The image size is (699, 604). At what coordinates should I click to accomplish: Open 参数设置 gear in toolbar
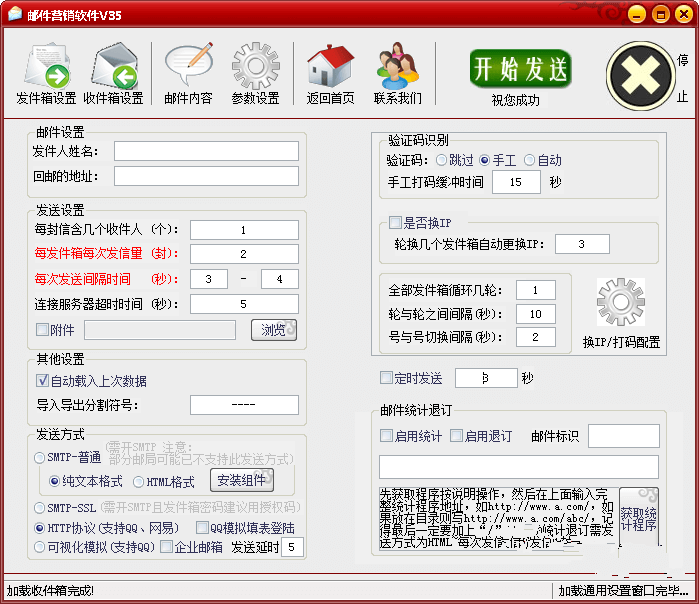255,74
